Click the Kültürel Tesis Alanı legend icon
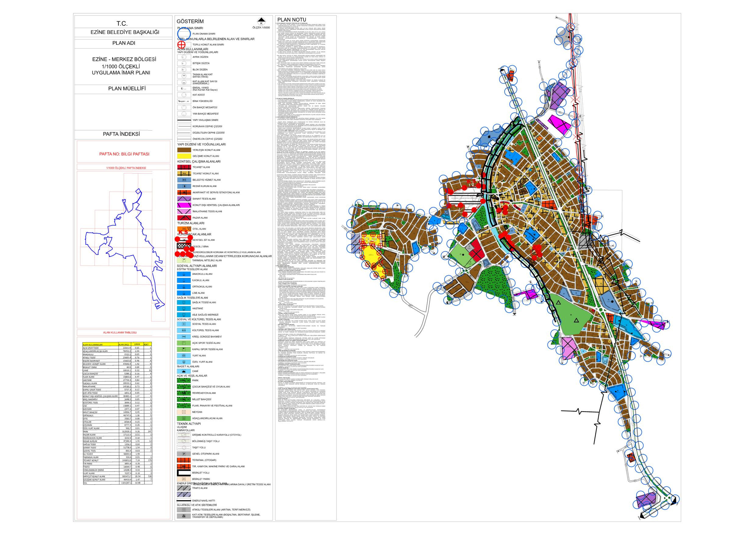The height and width of the screenshot is (534, 756). point(184,330)
